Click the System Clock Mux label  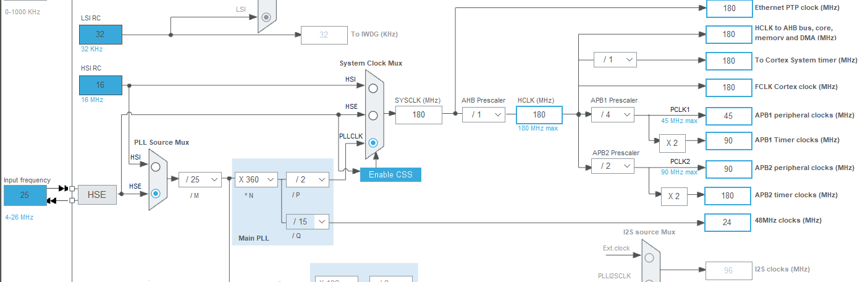(x=371, y=63)
